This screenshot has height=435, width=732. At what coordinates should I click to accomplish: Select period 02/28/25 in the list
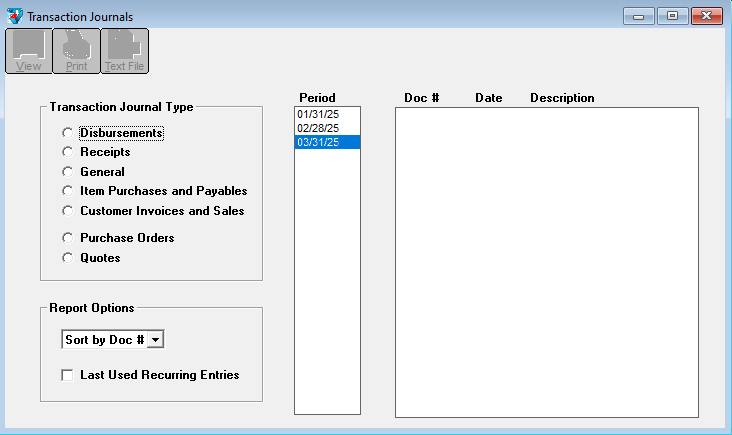click(x=318, y=129)
